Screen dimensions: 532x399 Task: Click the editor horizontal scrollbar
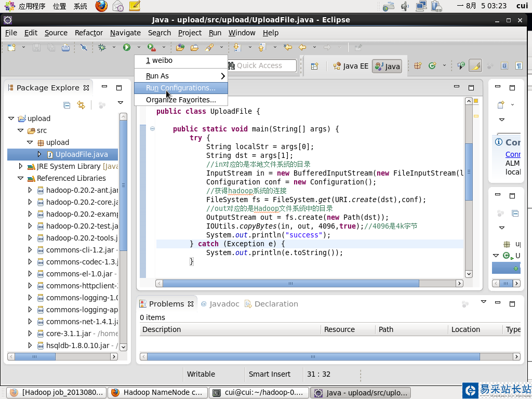pos(290,284)
